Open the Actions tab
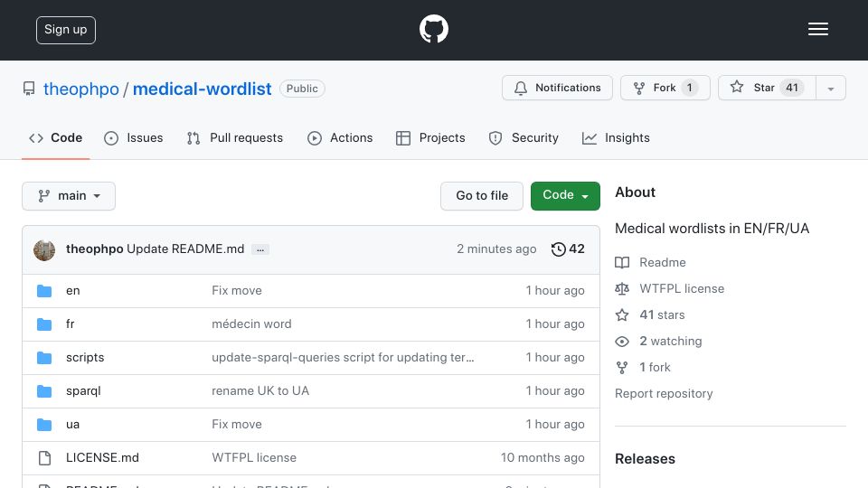 click(x=340, y=137)
